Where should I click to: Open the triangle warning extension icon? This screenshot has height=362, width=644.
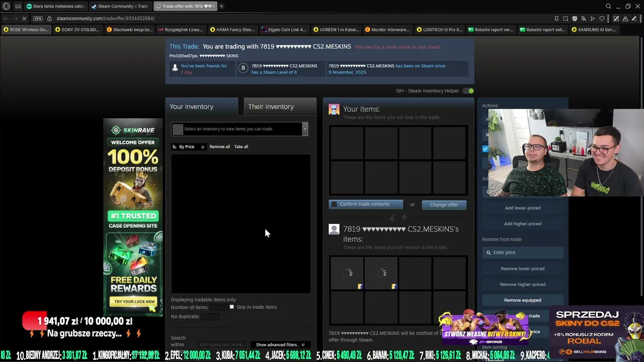pos(625,19)
